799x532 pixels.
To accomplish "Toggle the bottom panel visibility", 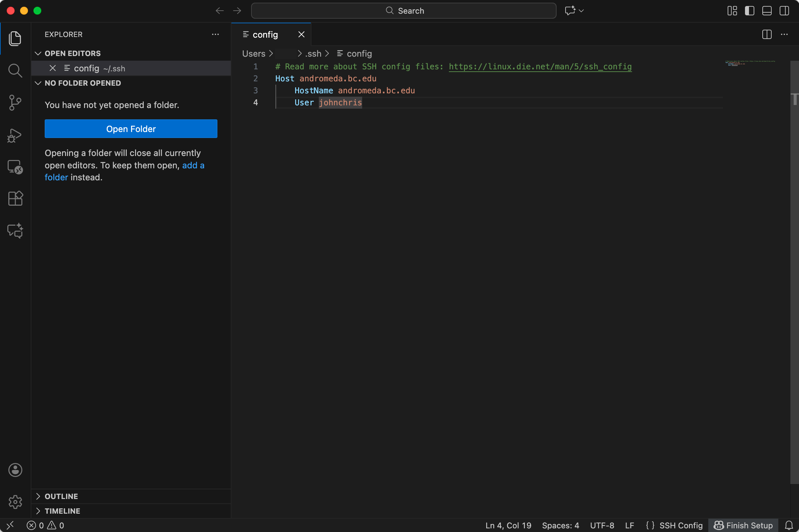I will tap(767, 11).
